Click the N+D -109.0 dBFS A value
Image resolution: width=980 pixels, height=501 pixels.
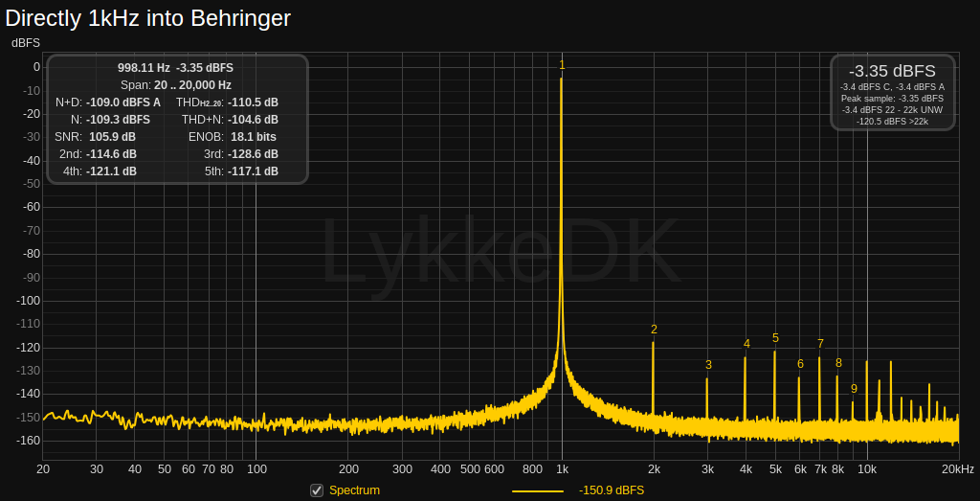tap(123, 102)
